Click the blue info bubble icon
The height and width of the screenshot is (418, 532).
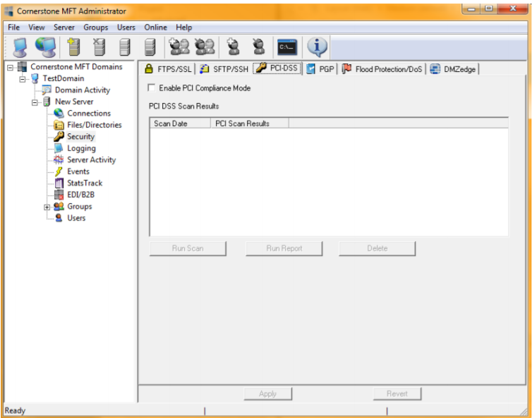point(317,47)
